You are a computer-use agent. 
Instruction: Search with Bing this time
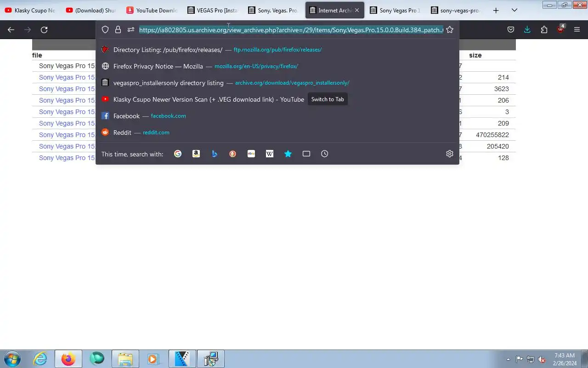(x=215, y=154)
